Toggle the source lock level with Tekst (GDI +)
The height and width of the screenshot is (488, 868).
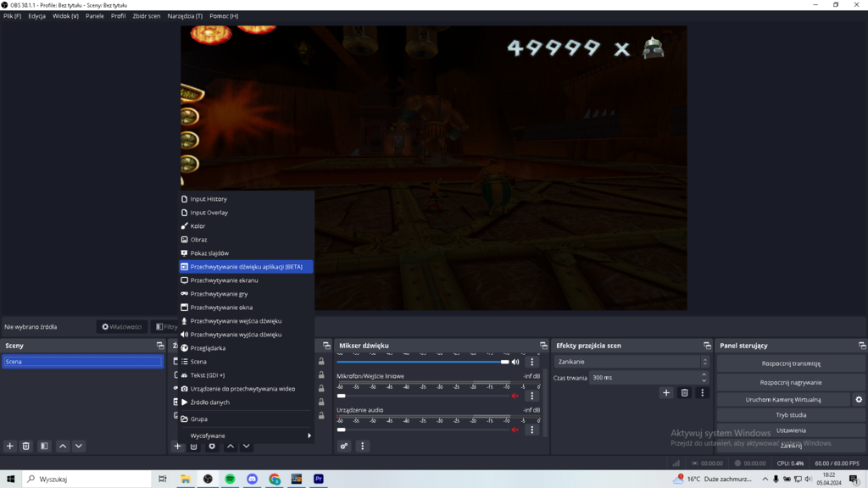(321, 375)
